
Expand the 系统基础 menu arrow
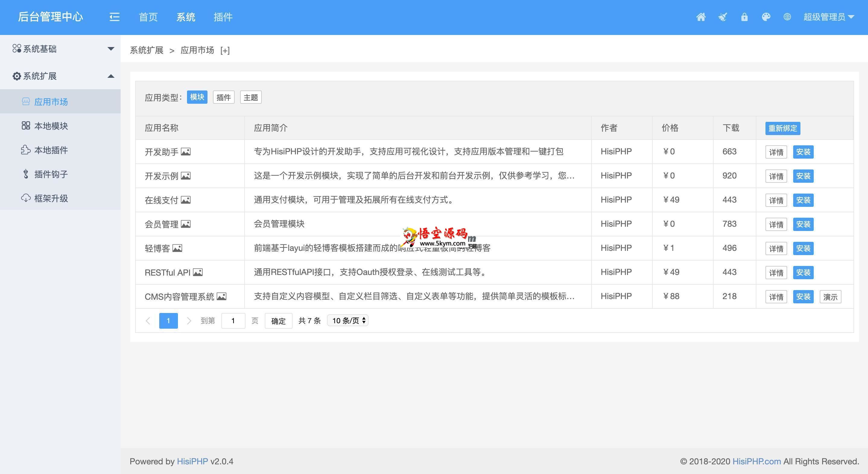111,49
